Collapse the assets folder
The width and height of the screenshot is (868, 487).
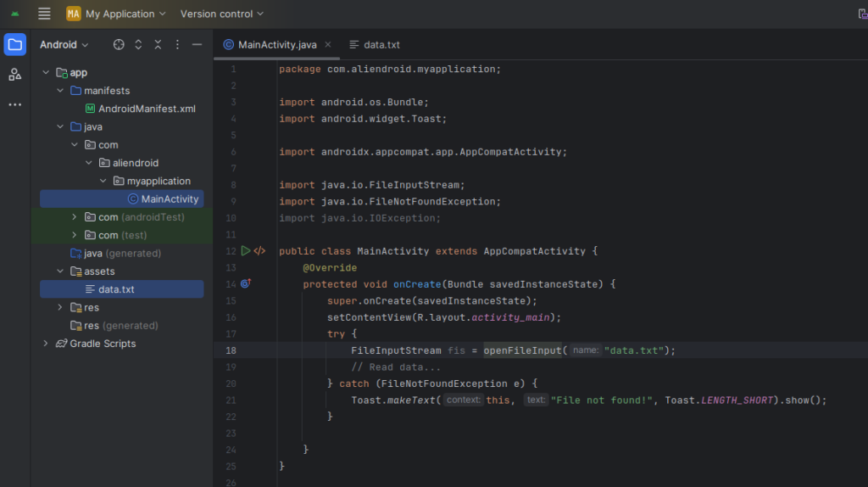pos(60,271)
